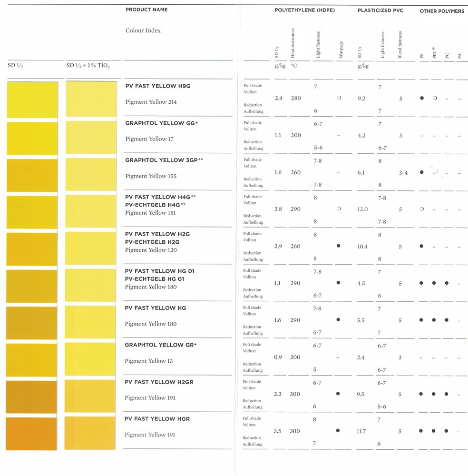The width and height of the screenshot is (468, 476).
Task: Click the TiO2 swatch for PV Fast Yellow H4G
Action: 91,211
